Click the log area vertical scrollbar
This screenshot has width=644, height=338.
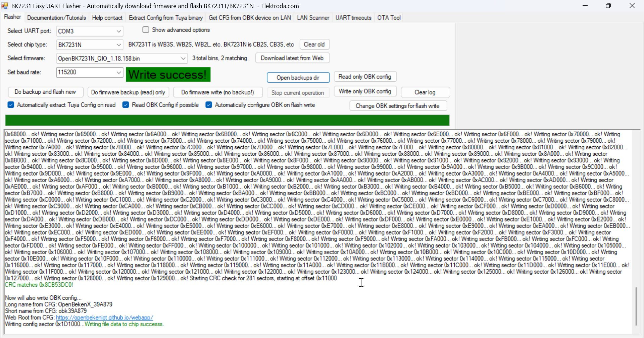636,305
